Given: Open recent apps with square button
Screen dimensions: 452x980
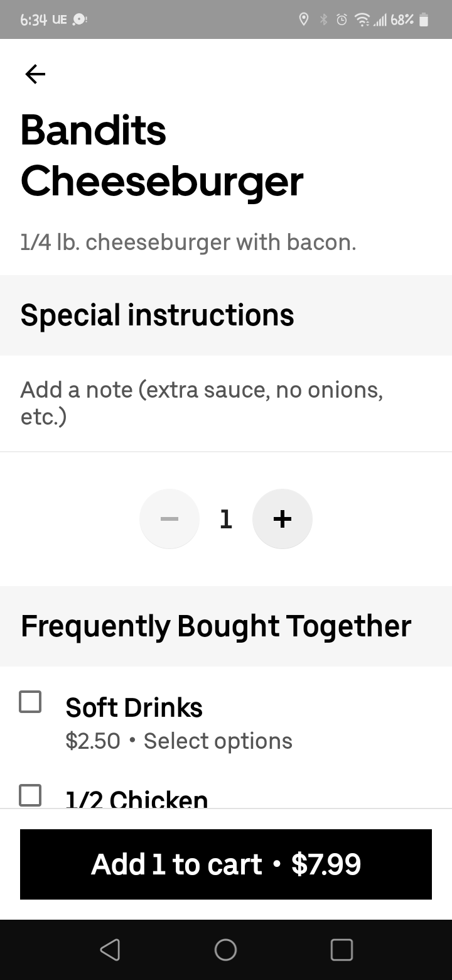Looking at the screenshot, I should pos(342,949).
